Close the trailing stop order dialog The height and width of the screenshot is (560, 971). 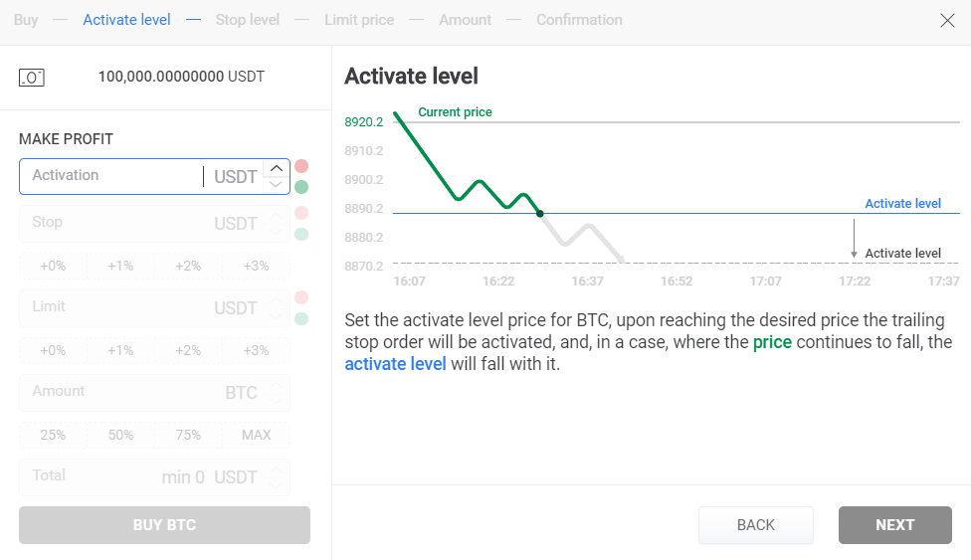click(947, 21)
